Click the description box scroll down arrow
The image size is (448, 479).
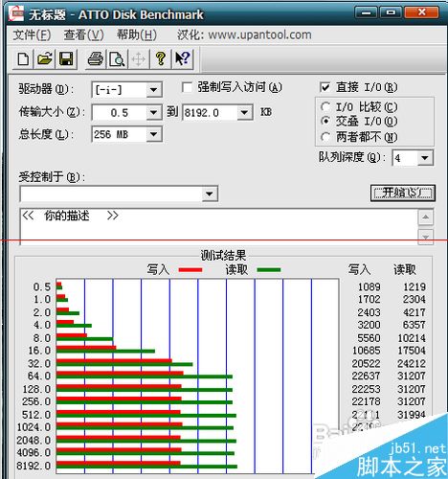coord(426,237)
